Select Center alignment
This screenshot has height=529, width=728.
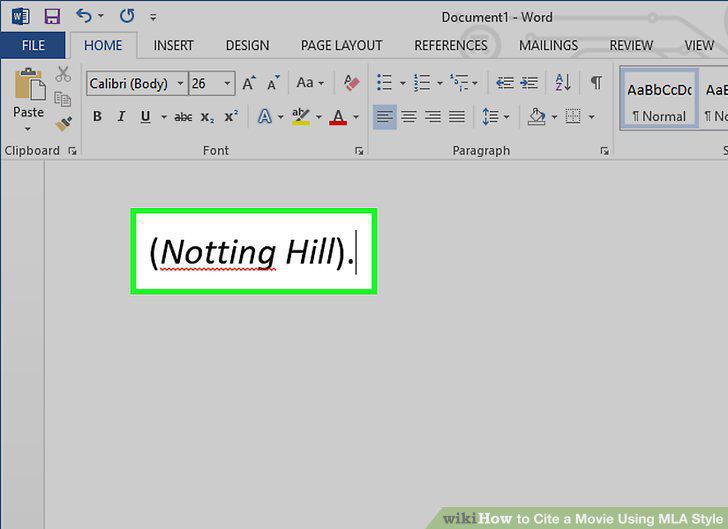[409, 117]
